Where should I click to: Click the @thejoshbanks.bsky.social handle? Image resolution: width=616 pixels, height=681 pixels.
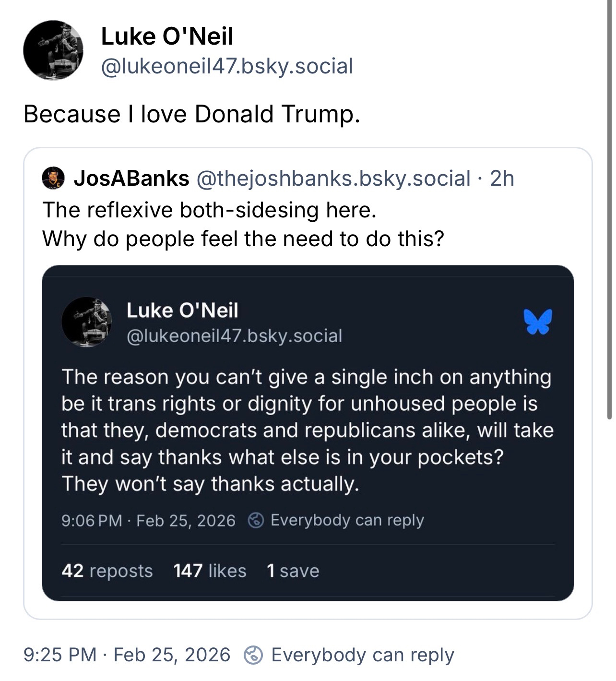tap(333, 178)
